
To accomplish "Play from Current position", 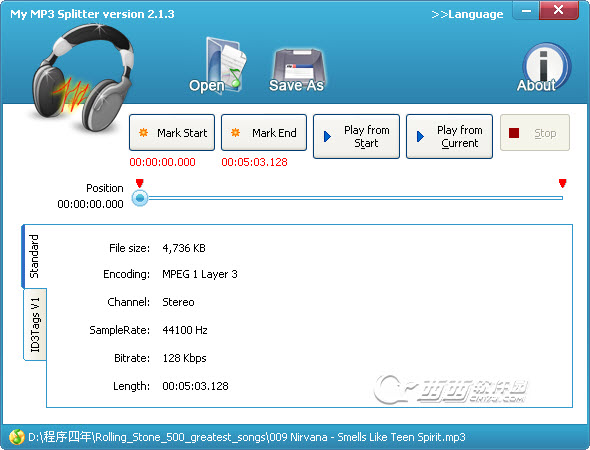I will 449,137.
